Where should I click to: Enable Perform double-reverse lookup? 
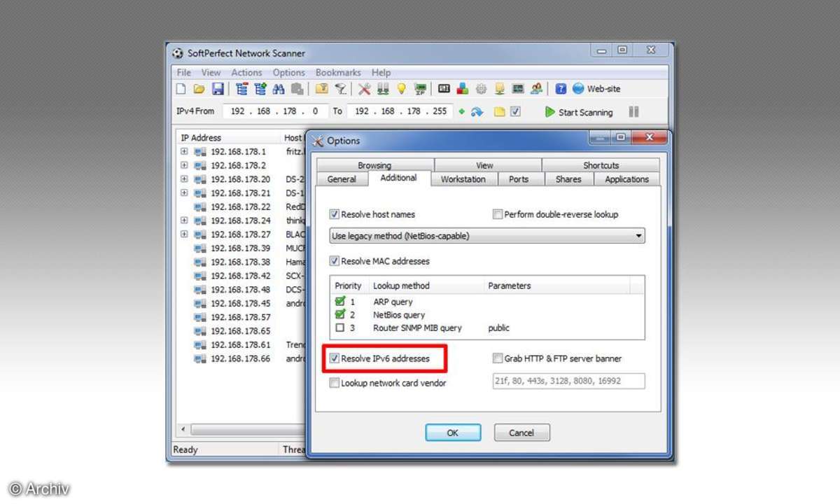click(x=498, y=214)
